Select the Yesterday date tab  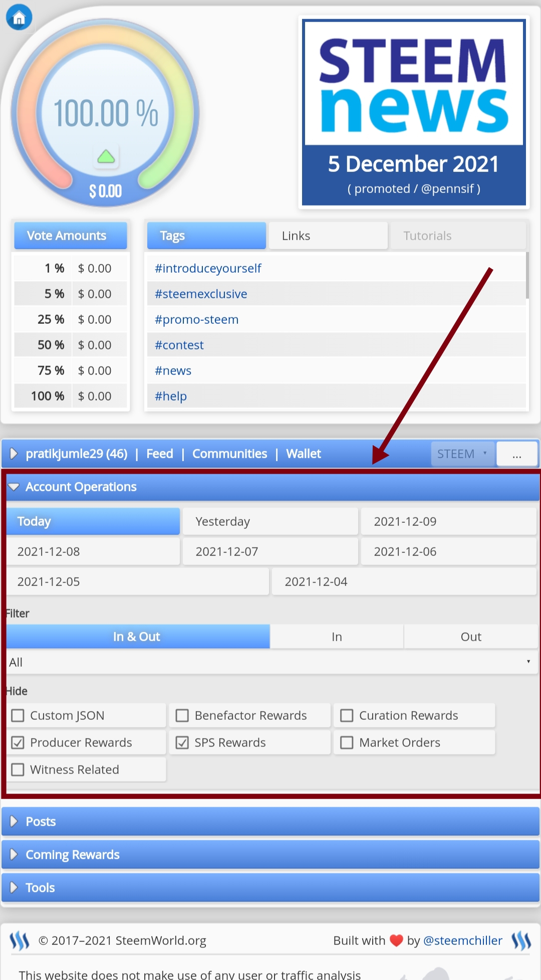click(270, 521)
